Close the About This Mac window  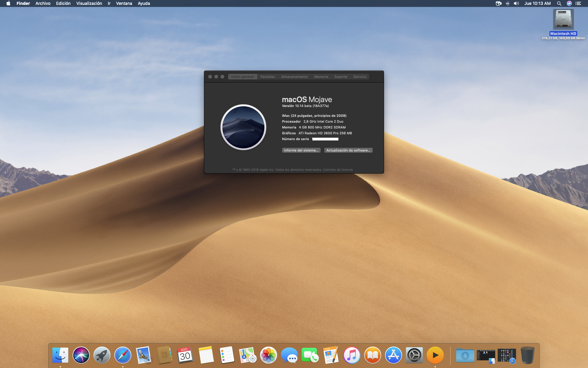pyautogui.click(x=210, y=77)
